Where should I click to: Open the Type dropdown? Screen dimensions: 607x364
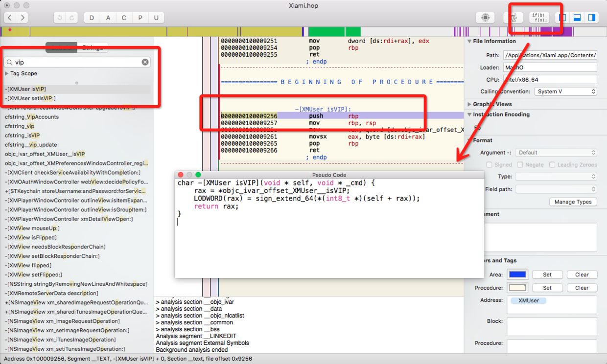click(556, 177)
